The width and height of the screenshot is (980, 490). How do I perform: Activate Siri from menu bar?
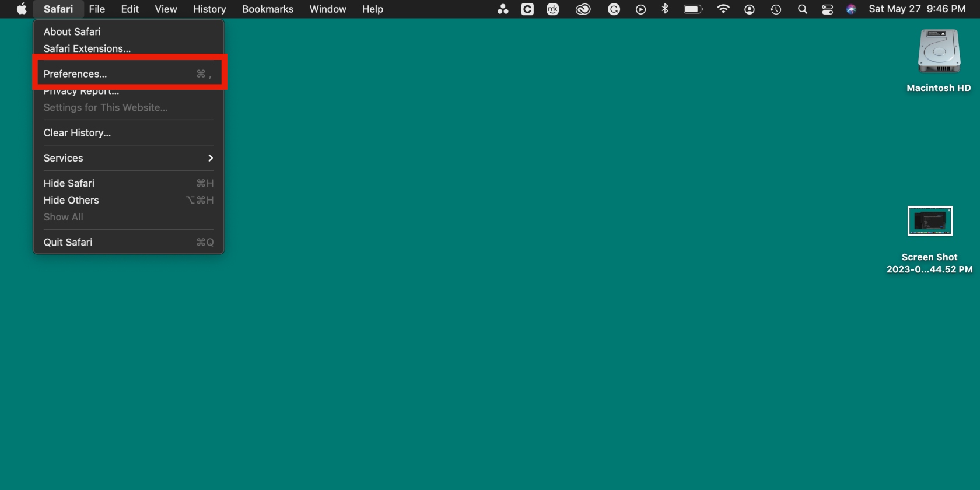click(x=851, y=9)
